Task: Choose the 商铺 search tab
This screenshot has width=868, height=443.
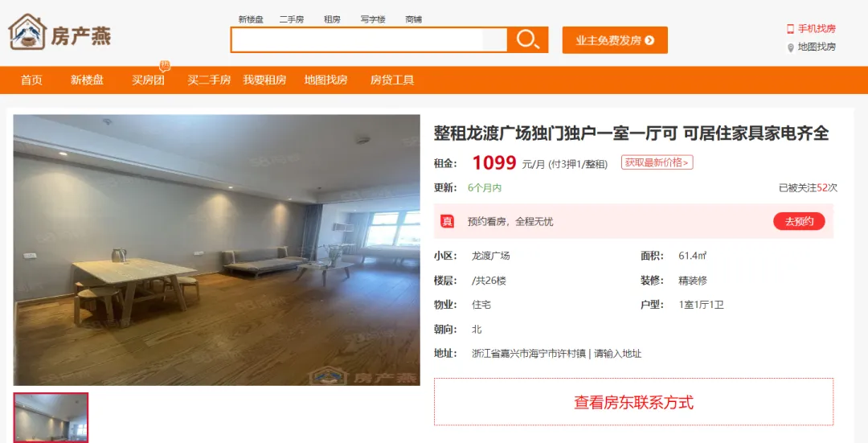Action: (x=414, y=19)
